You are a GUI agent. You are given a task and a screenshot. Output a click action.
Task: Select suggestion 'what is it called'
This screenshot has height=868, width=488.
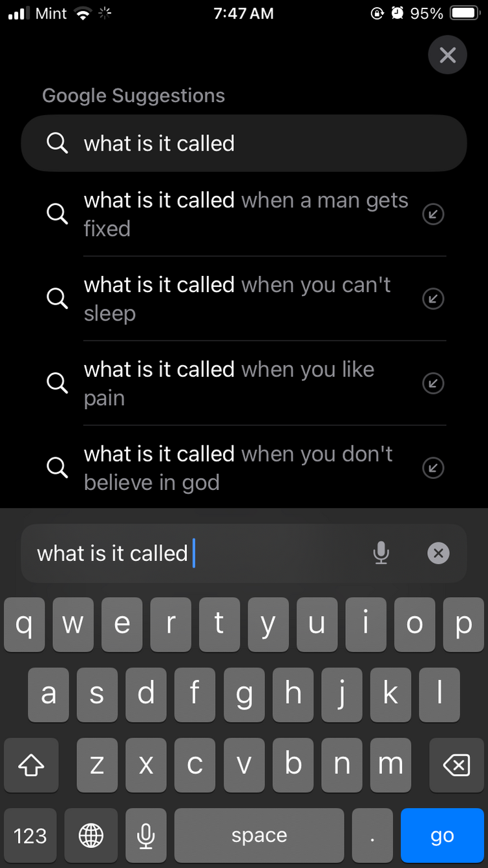244,143
